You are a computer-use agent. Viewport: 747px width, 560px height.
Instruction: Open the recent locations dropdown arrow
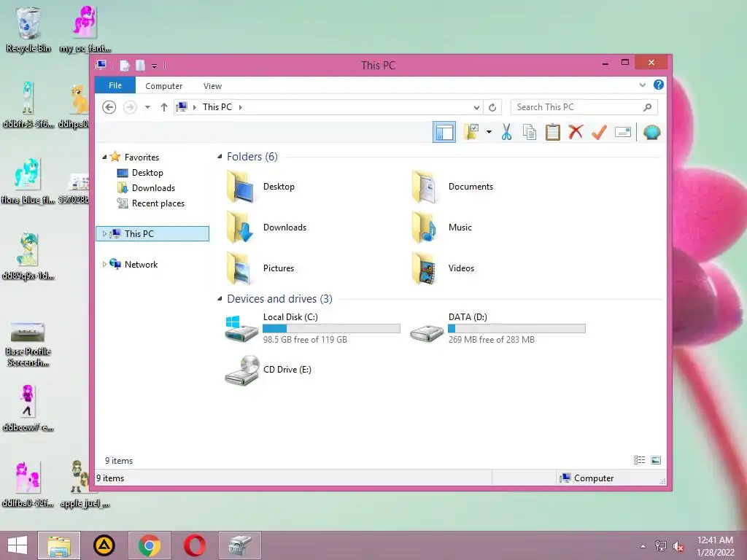(147, 107)
